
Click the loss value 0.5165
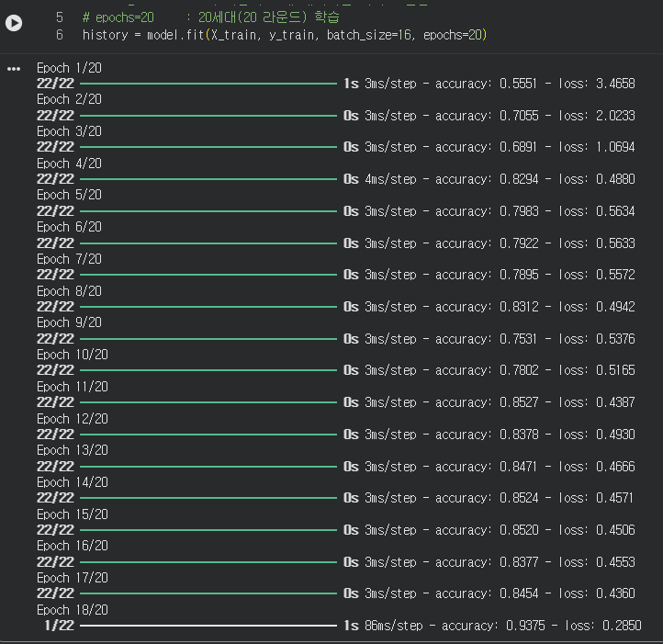click(x=615, y=370)
